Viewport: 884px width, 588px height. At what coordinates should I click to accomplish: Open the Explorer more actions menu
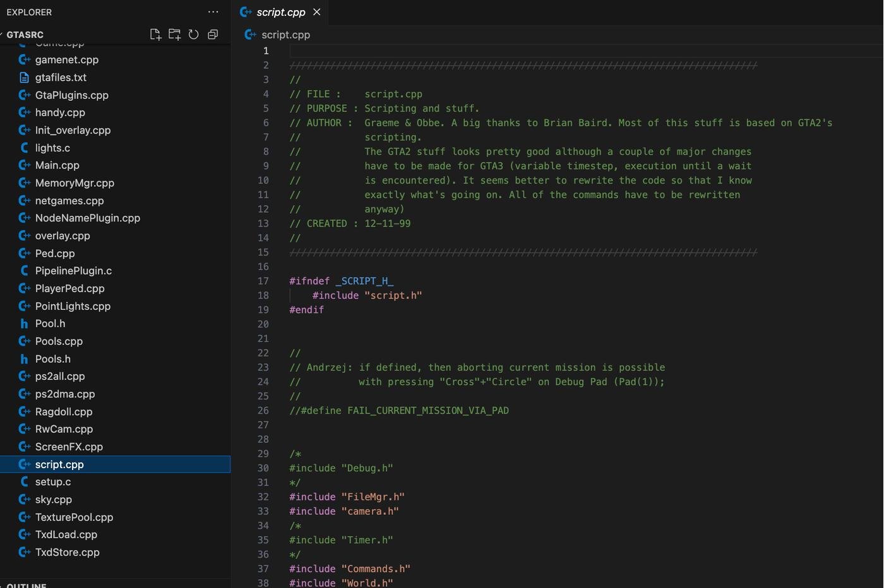213,12
